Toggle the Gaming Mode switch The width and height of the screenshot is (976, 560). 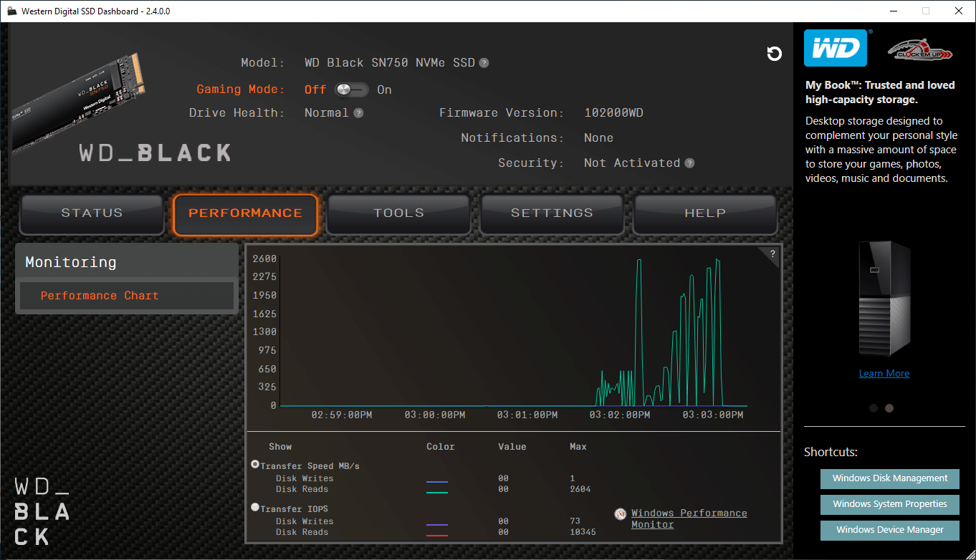point(351,90)
